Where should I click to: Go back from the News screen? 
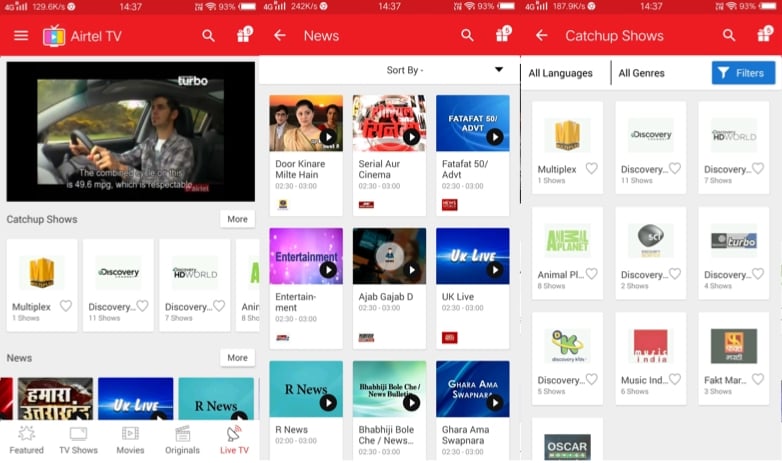pos(280,35)
